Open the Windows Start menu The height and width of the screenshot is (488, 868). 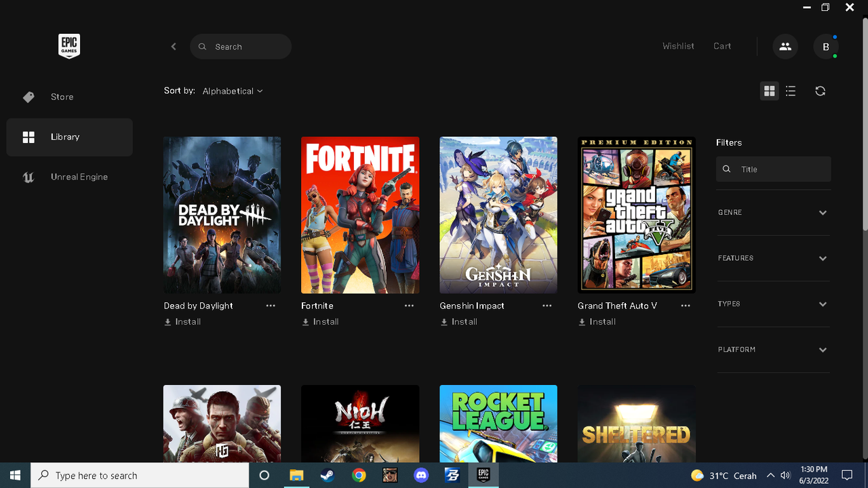pos(15,475)
